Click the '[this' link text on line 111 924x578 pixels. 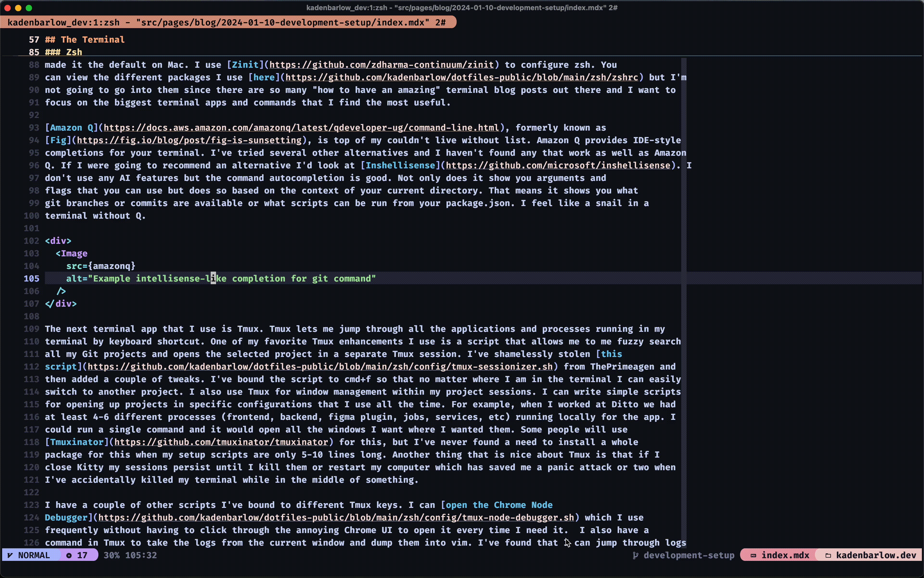(x=609, y=354)
